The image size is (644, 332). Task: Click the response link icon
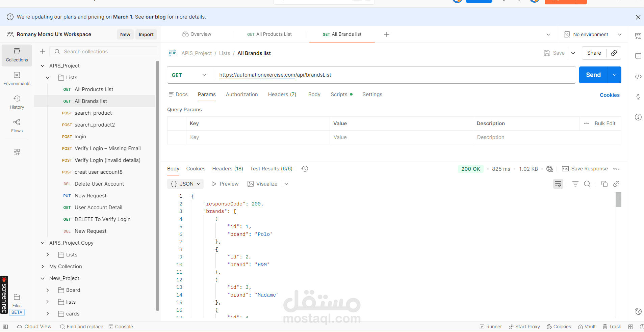(x=616, y=184)
